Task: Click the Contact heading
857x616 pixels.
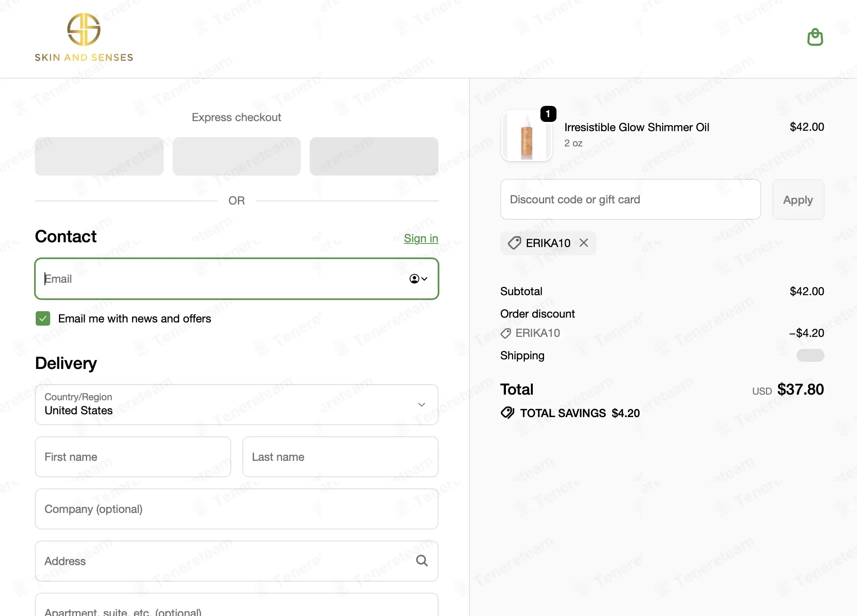Action: 66,237
